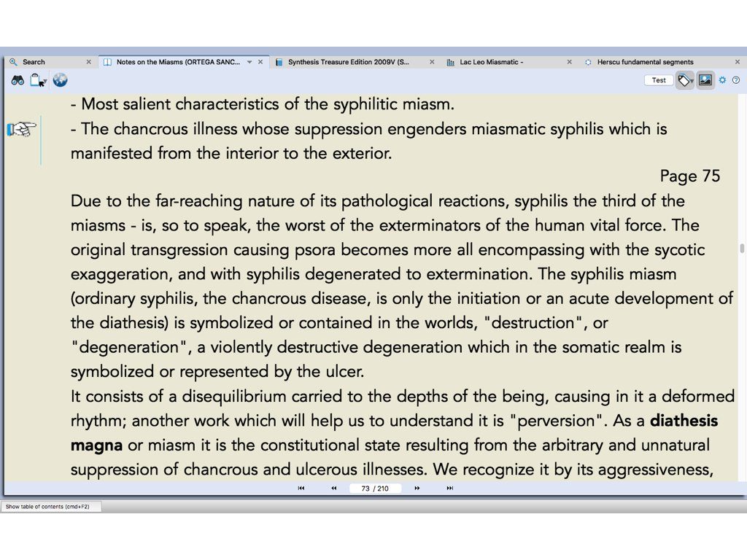Advance to the next page

tap(417, 489)
